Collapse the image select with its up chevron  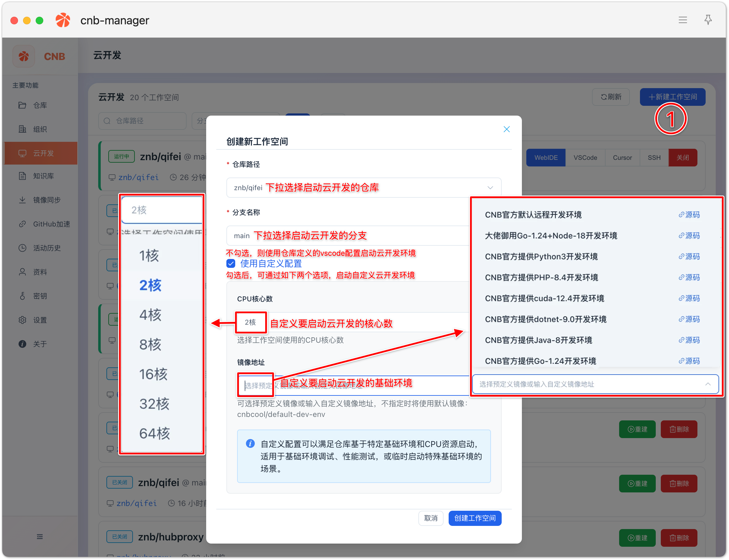(708, 384)
